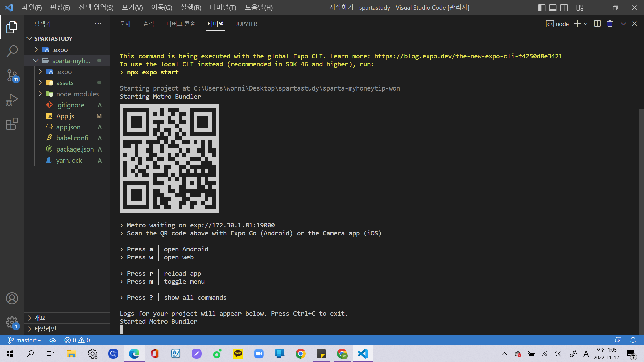The width and height of the screenshot is (644, 362).
Task: Open launch profile dropdown arrow
Action: pos(586,24)
